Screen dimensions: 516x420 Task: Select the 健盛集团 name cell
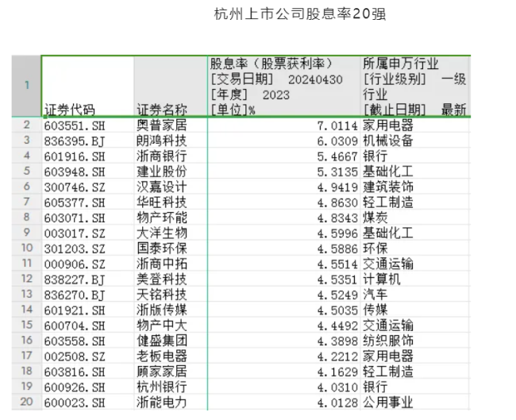point(171,341)
